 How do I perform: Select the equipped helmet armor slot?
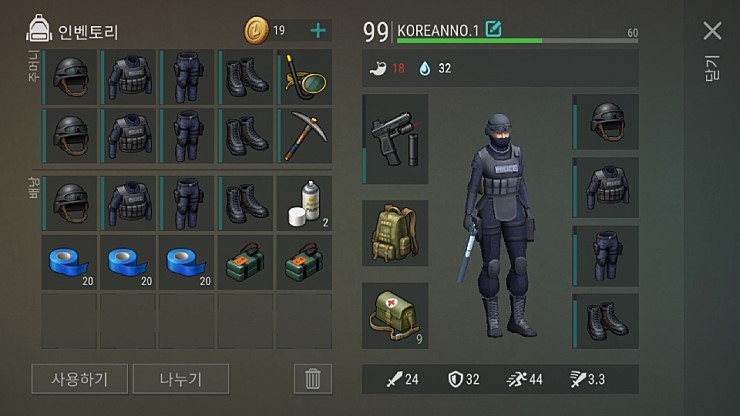pos(605,122)
